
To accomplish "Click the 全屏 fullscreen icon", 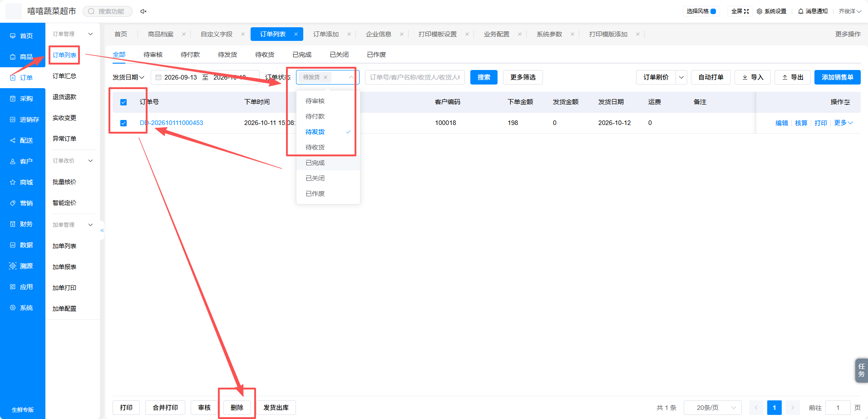I will (x=746, y=11).
